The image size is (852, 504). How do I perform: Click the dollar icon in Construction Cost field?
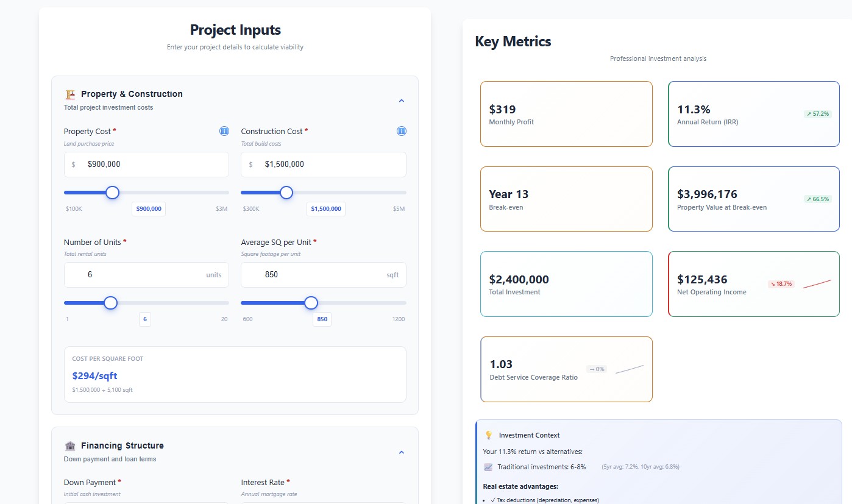pyautogui.click(x=250, y=165)
